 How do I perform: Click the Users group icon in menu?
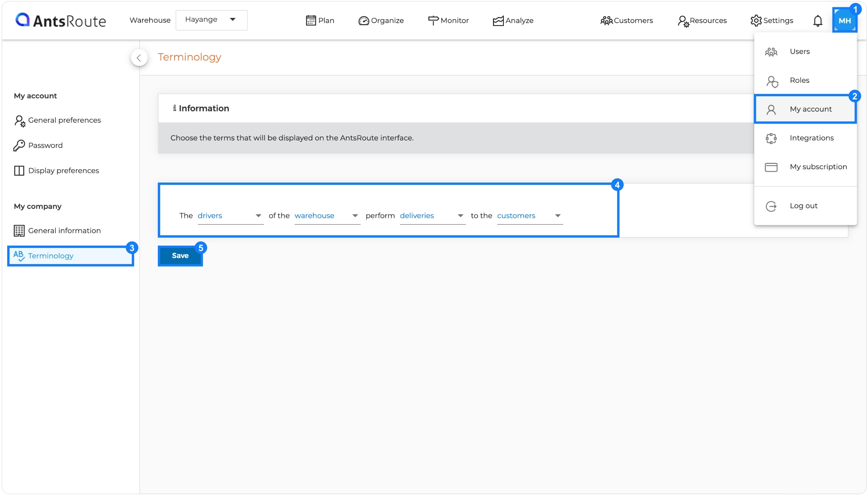click(x=771, y=52)
